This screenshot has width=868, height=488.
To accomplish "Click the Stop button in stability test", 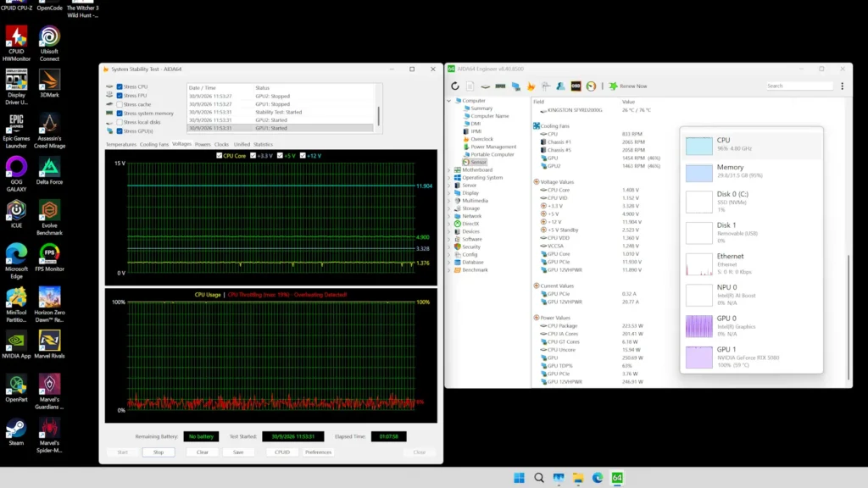I will [x=159, y=452].
